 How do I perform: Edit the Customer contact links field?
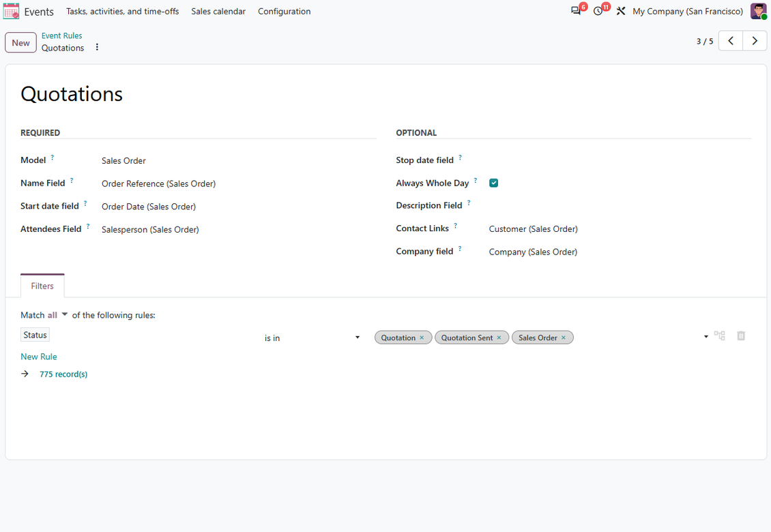[x=533, y=228]
